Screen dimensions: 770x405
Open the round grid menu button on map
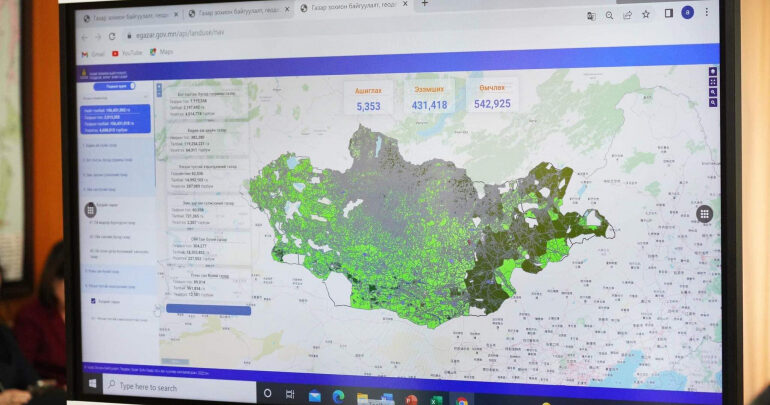pos(704,213)
